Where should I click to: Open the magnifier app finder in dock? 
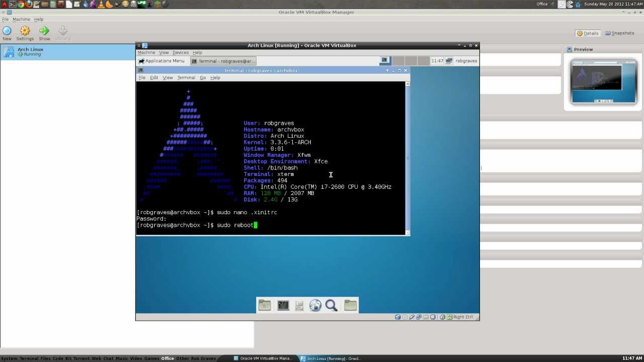point(331,305)
